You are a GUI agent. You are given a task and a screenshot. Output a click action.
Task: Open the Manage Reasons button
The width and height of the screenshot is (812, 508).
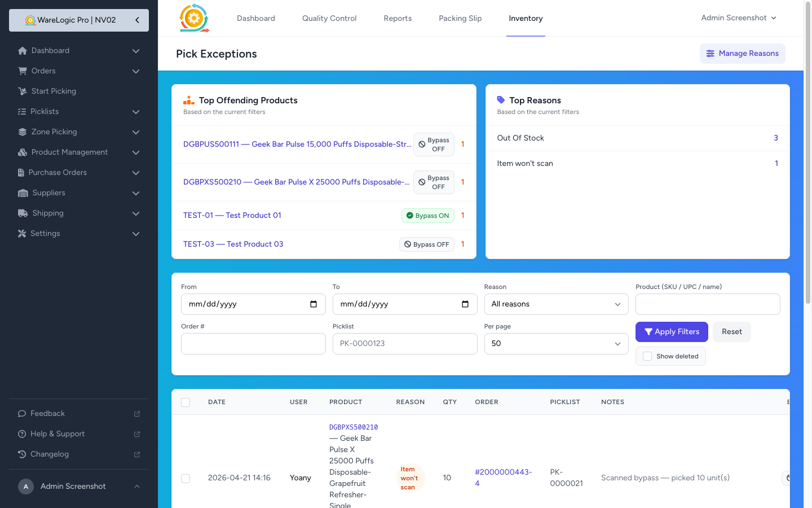742,54
